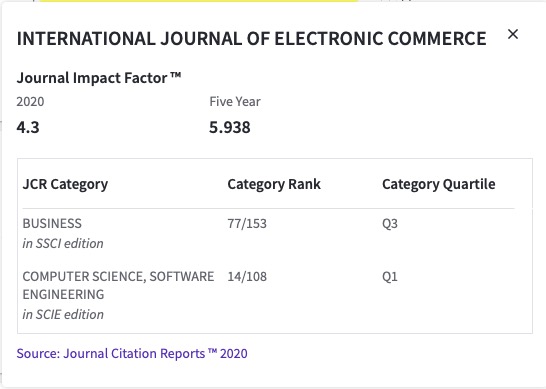Click the 2020 impact factor value 4.3
The image size is (546, 389).
point(28,127)
